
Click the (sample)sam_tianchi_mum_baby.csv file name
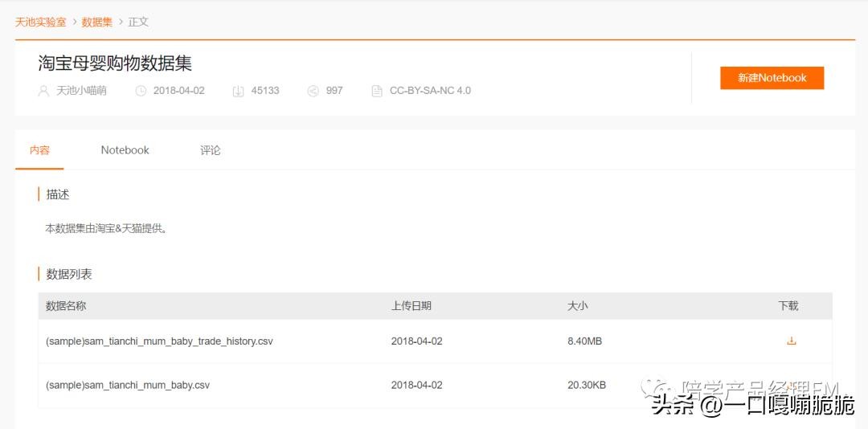pyautogui.click(x=128, y=385)
